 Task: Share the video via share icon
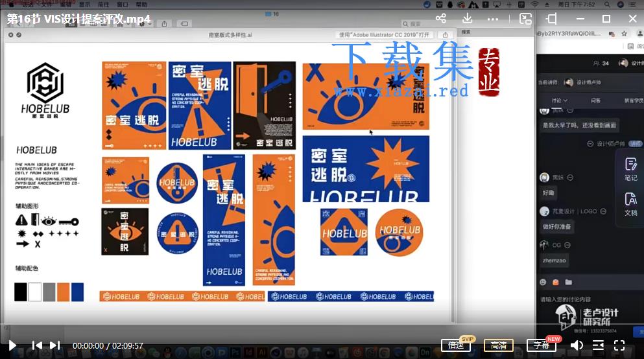coord(441,18)
